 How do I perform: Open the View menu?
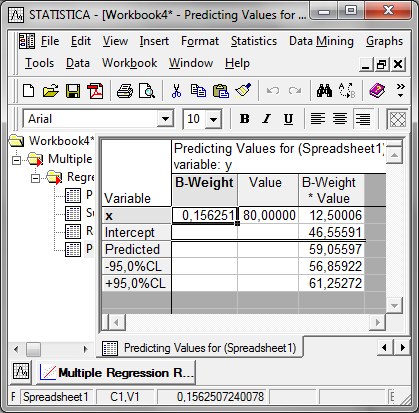coord(115,41)
